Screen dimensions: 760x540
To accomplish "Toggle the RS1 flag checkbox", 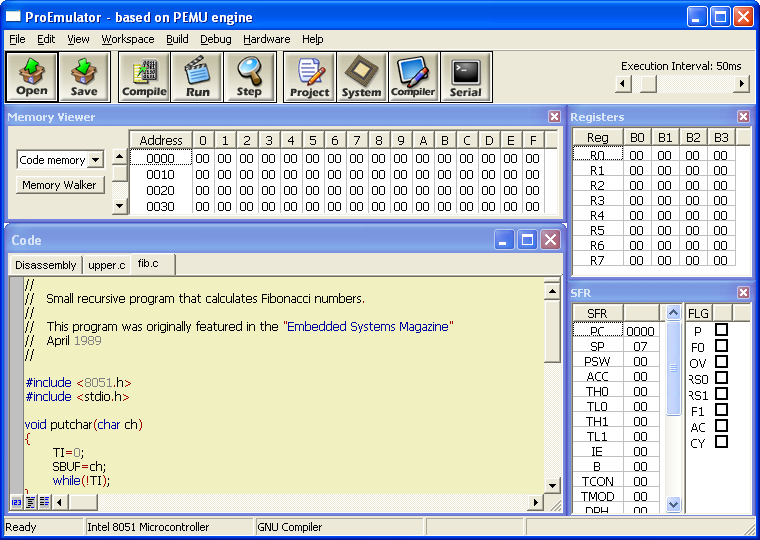I will [x=721, y=394].
